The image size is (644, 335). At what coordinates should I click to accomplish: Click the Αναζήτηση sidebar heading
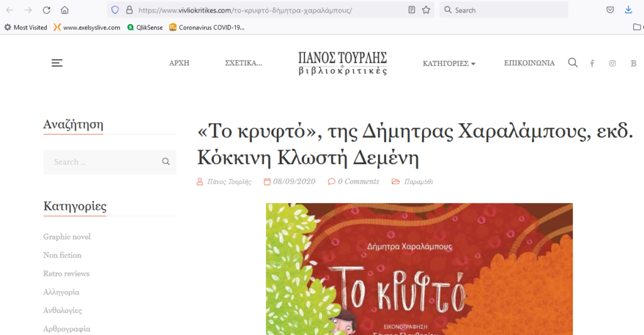click(x=73, y=125)
